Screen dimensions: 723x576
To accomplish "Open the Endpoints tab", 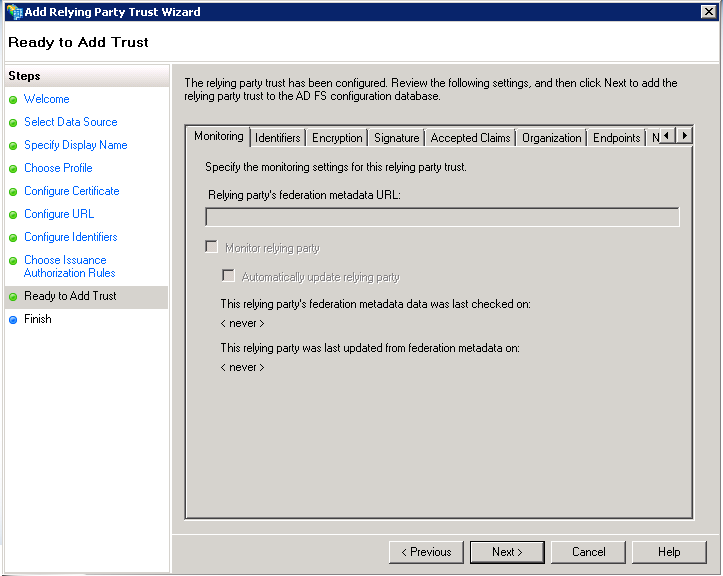I will tap(616, 138).
